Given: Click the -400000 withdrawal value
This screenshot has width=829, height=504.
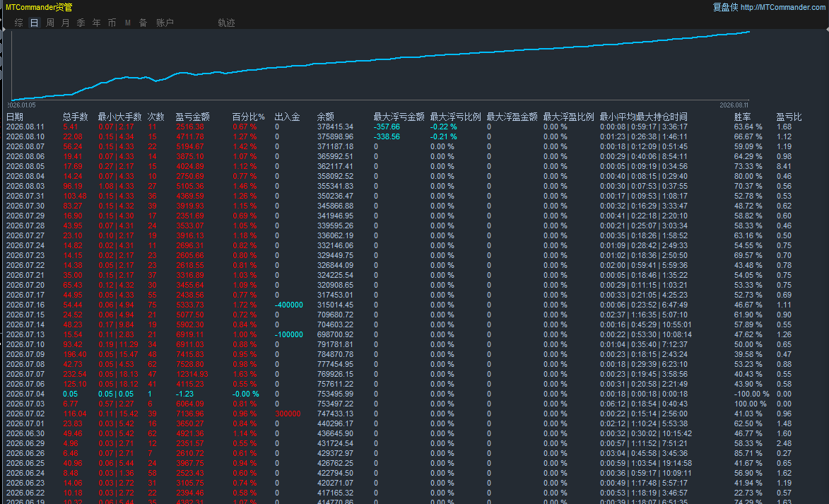Looking at the screenshot, I should [288, 305].
